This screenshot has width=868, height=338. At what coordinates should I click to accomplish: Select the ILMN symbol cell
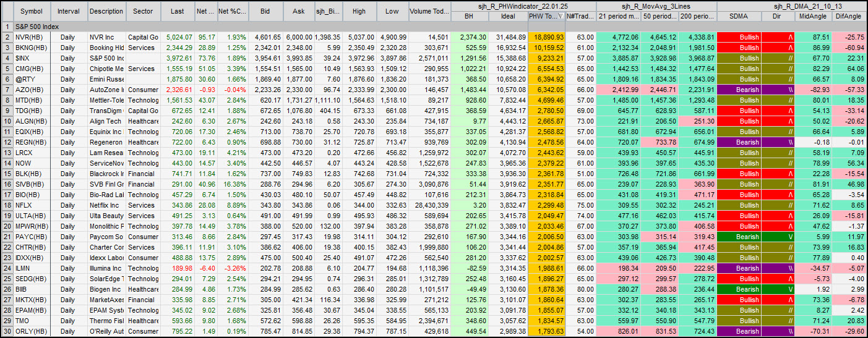click(31, 268)
